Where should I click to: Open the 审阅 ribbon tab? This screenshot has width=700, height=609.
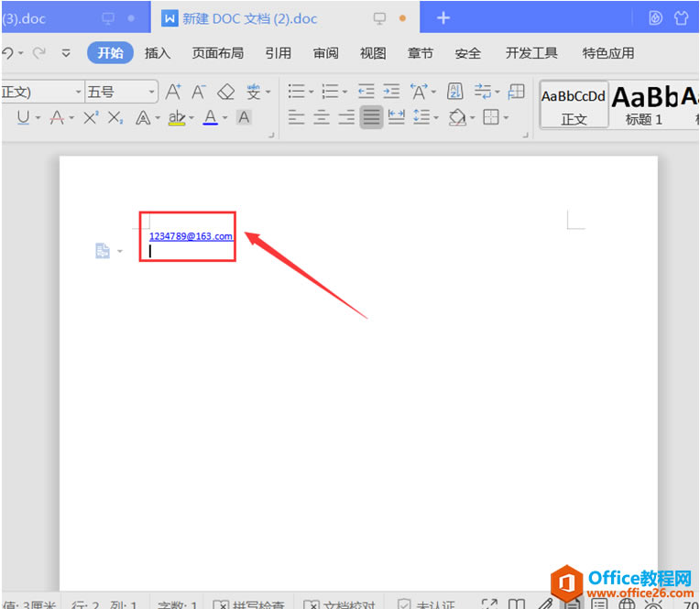pyautogui.click(x=325, y=53)
